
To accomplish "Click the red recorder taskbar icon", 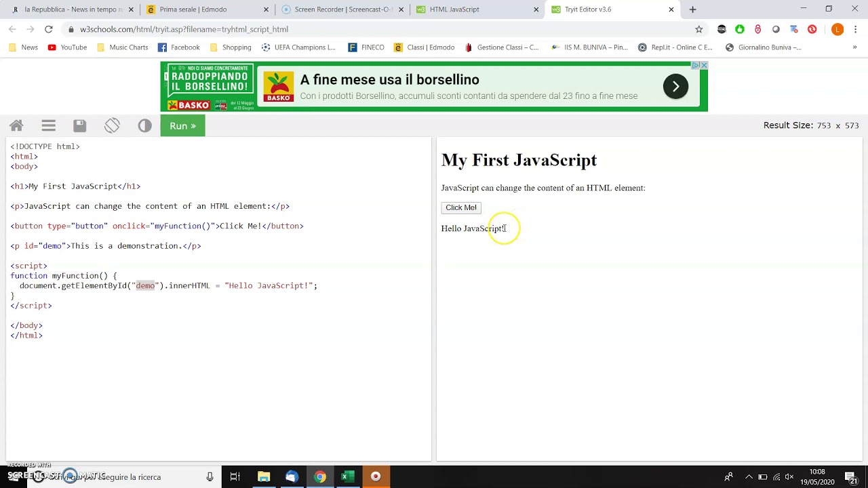I will click(x=376, y=477).
